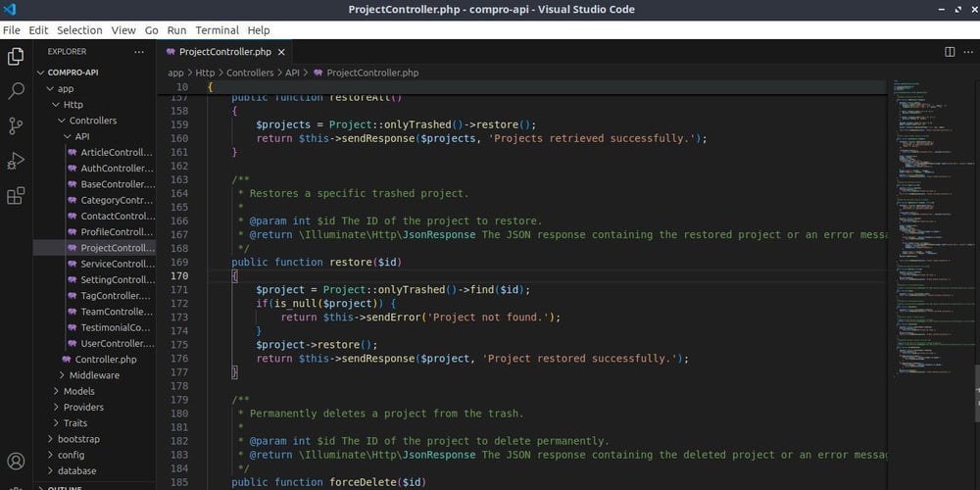
Task: Expand the bootstrap folder
Action: (x=94, y=439)
